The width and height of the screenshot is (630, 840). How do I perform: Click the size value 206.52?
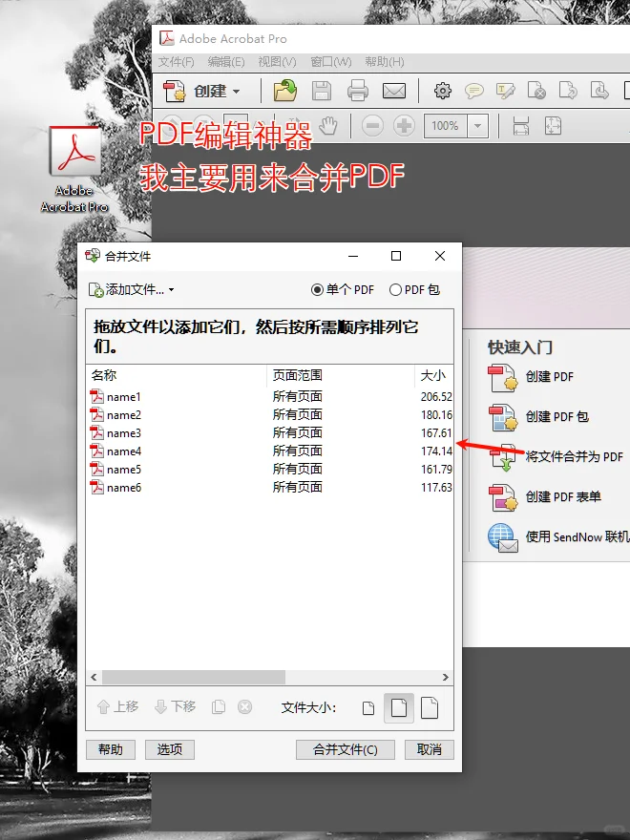(436, 397)
